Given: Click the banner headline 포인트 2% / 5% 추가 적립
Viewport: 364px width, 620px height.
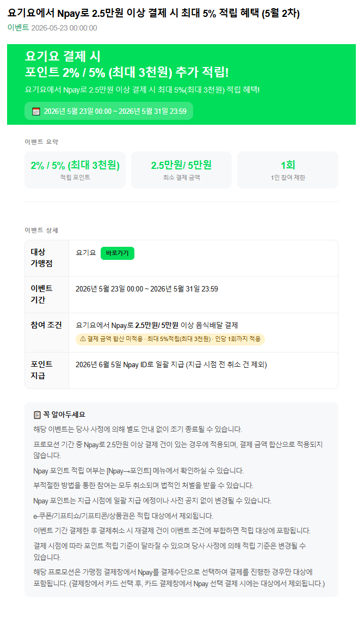Looking at the screenshot, I should point(127,72).
